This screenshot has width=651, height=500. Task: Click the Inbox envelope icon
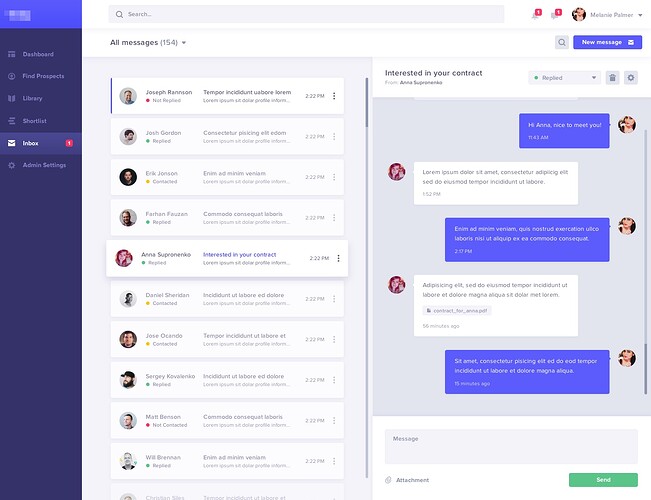tap(12, 143)
